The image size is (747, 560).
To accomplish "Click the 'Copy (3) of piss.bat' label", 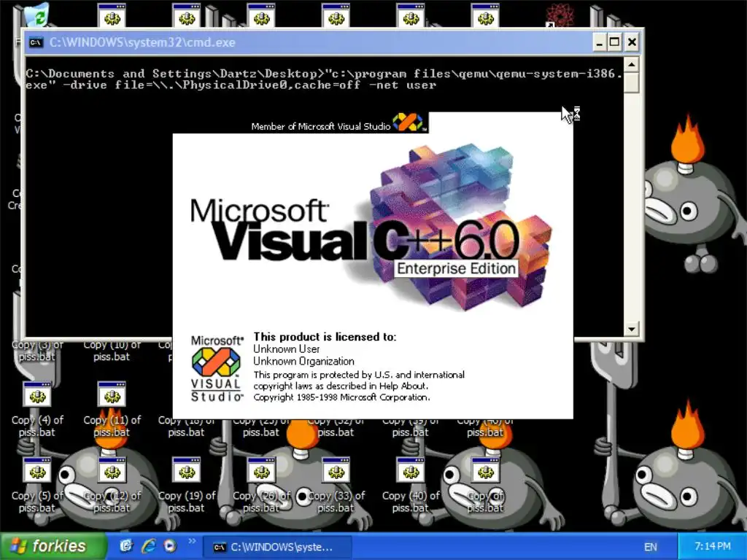I will [x=37, y=351].
